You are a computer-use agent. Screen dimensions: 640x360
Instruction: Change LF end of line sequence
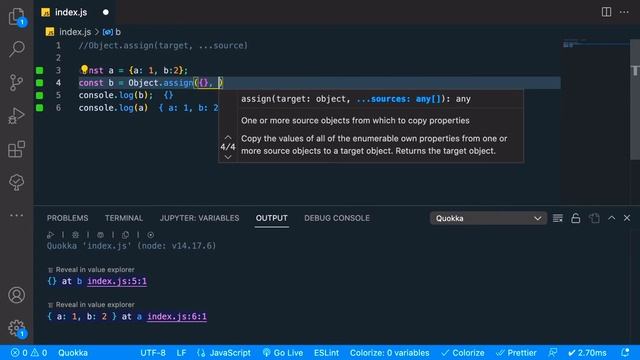(181, 353)
